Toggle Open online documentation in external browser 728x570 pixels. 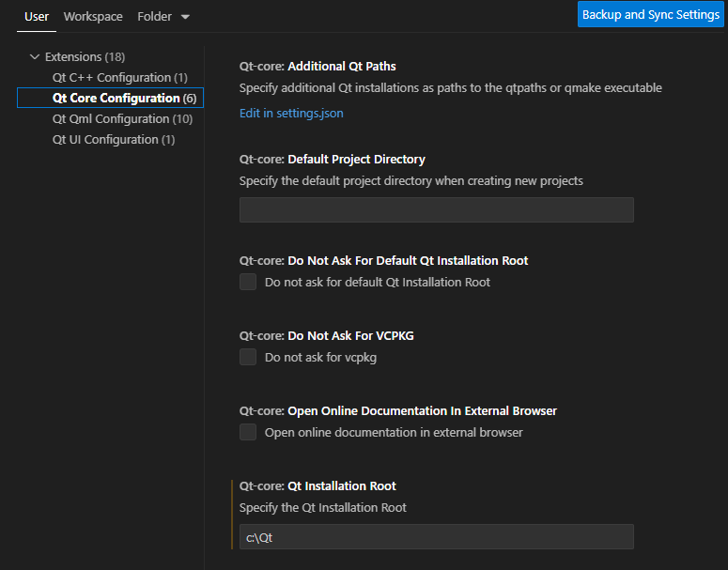pos(248,432)
